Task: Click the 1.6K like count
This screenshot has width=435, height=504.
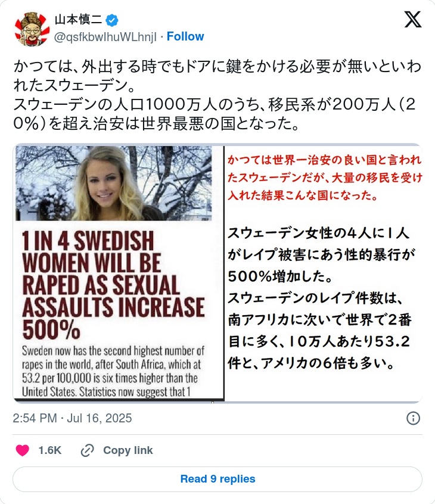Action: pos(50,450)
